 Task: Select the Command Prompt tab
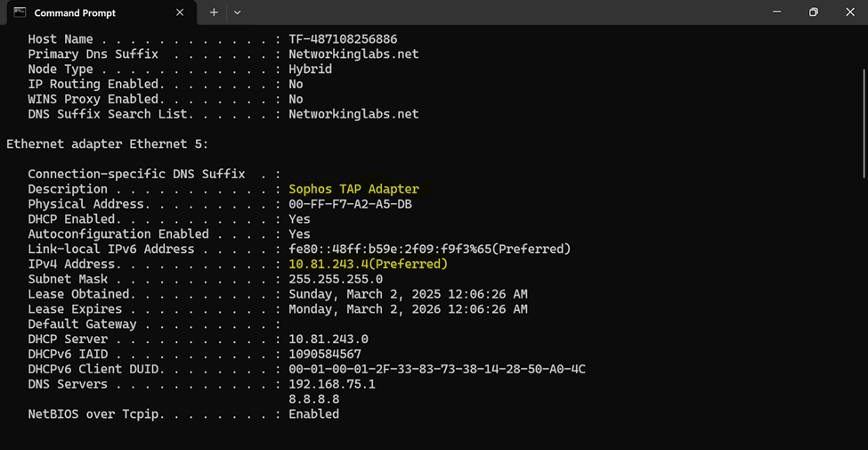coord(100,12)
